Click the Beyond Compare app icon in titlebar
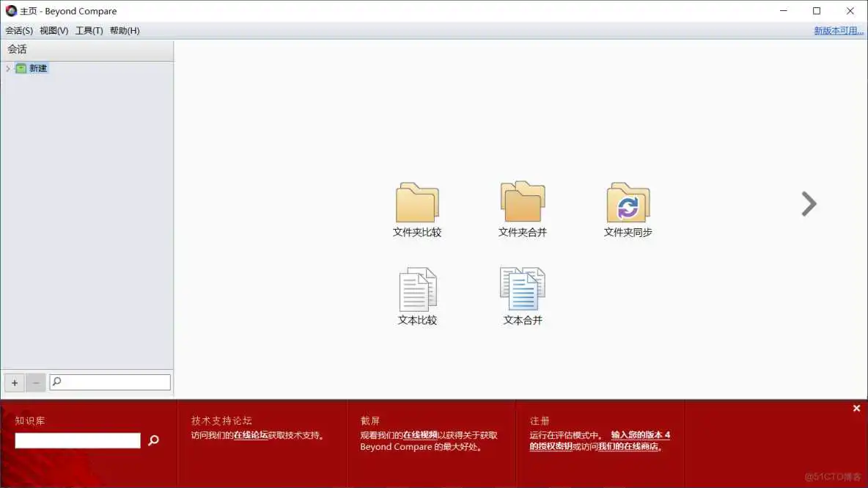868x488 pixels. coord(11,11)
